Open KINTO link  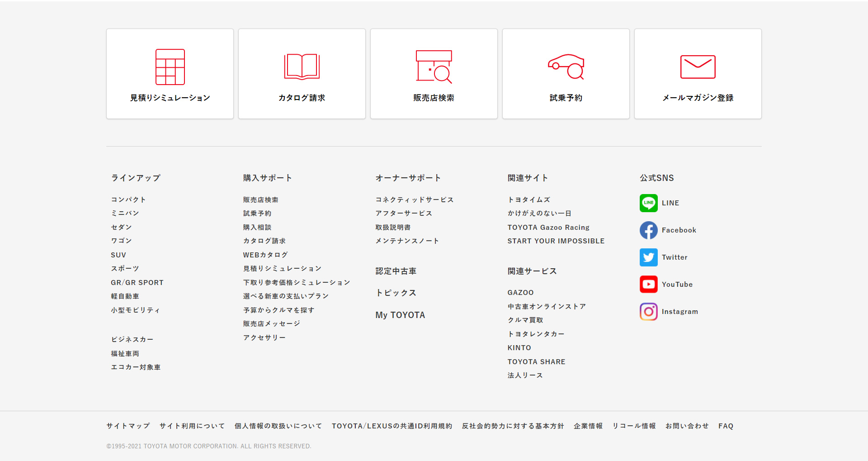[519, 348]
